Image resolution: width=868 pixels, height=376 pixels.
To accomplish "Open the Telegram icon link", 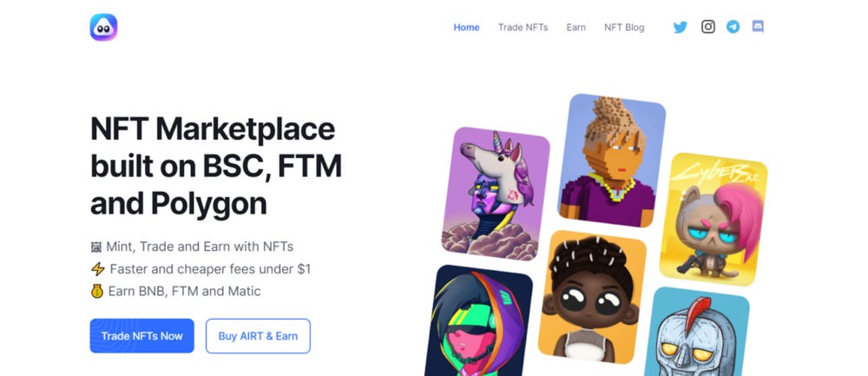I will pos(733,27).
